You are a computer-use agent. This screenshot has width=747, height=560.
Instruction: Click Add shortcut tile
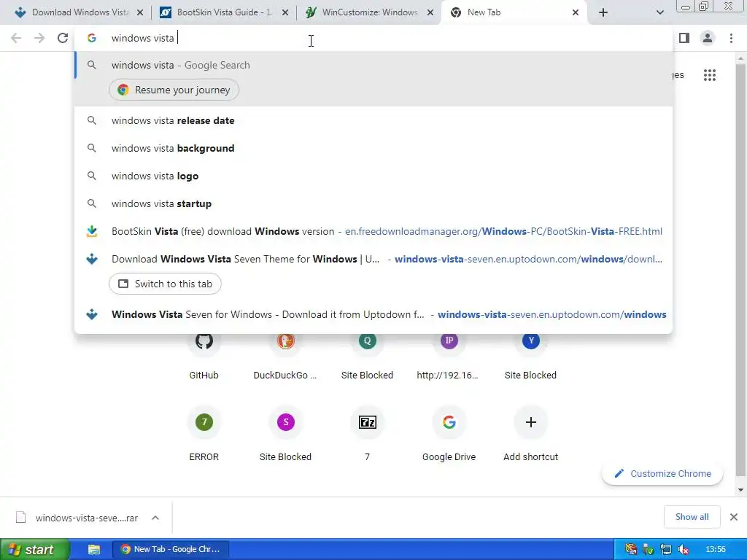coord(531,433)
